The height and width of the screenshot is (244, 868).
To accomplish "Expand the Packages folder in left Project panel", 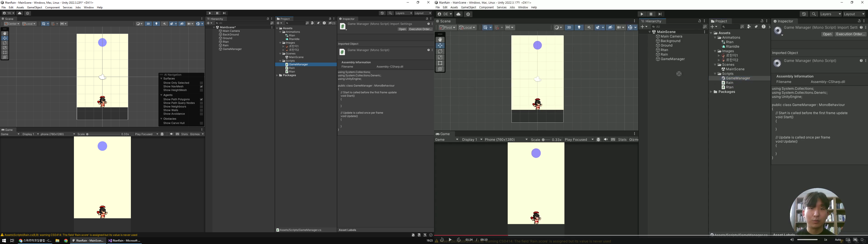I will point(277,75).
